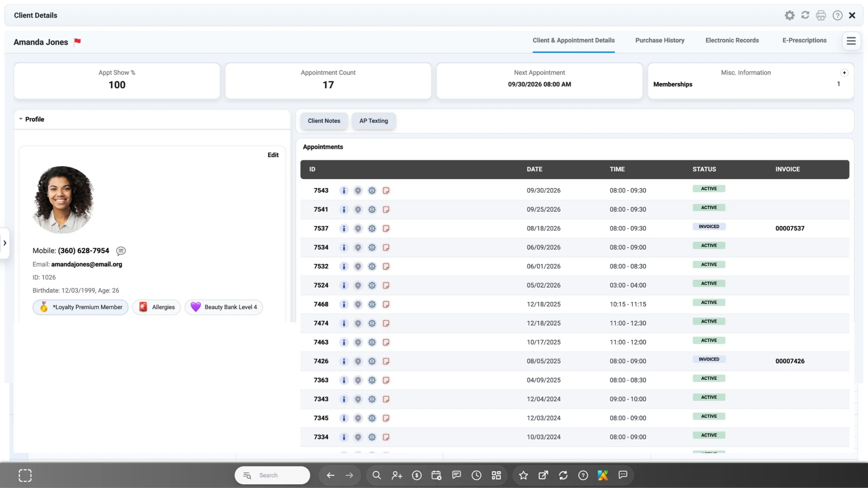The image size is (868, 488).
Task: Go back with the left arrow
Action: tap(330, 475)
